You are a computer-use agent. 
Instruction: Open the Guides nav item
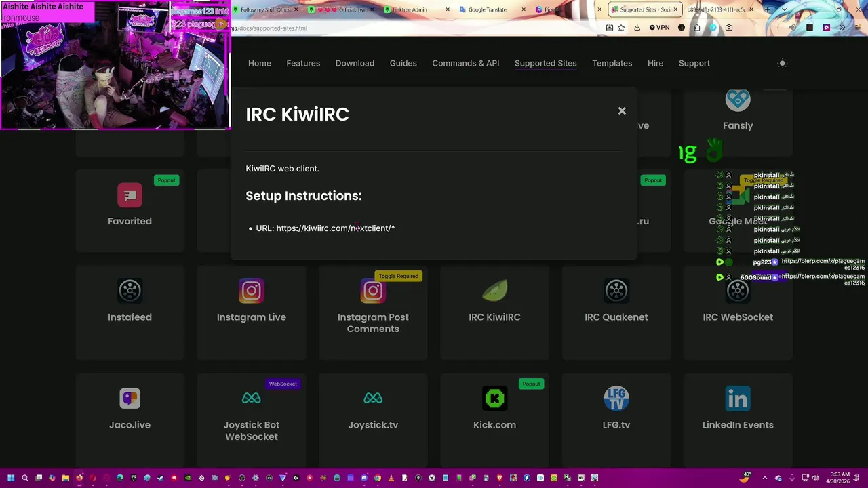pyautogui.click(x=403, y=63)
